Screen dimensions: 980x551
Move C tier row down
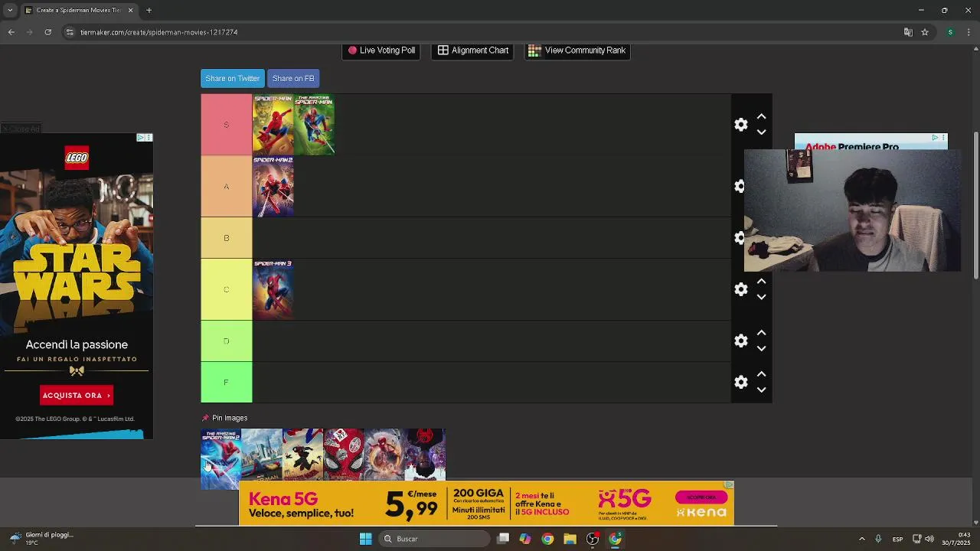click(761, 297)
